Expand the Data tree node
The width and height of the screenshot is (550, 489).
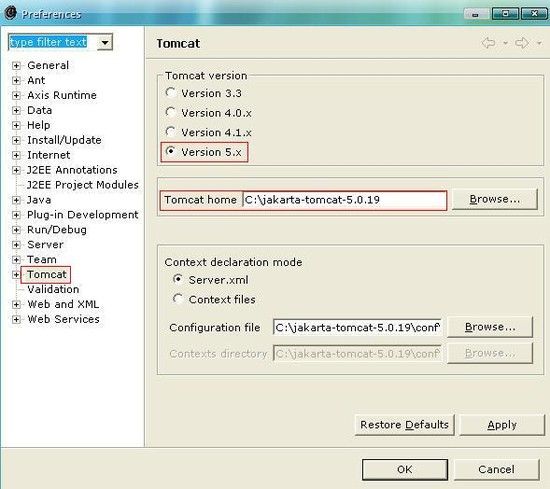click(x=16, y=110)
